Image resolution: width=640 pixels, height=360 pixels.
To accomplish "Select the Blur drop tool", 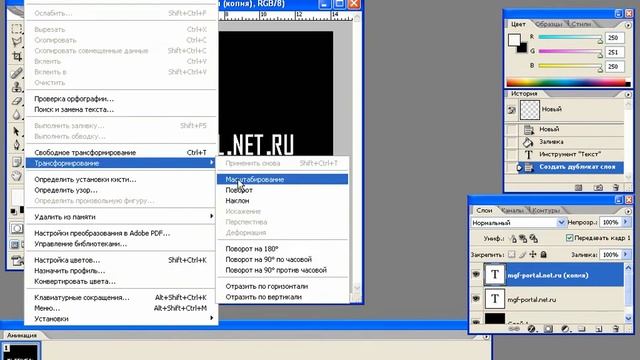I will 17,114.
